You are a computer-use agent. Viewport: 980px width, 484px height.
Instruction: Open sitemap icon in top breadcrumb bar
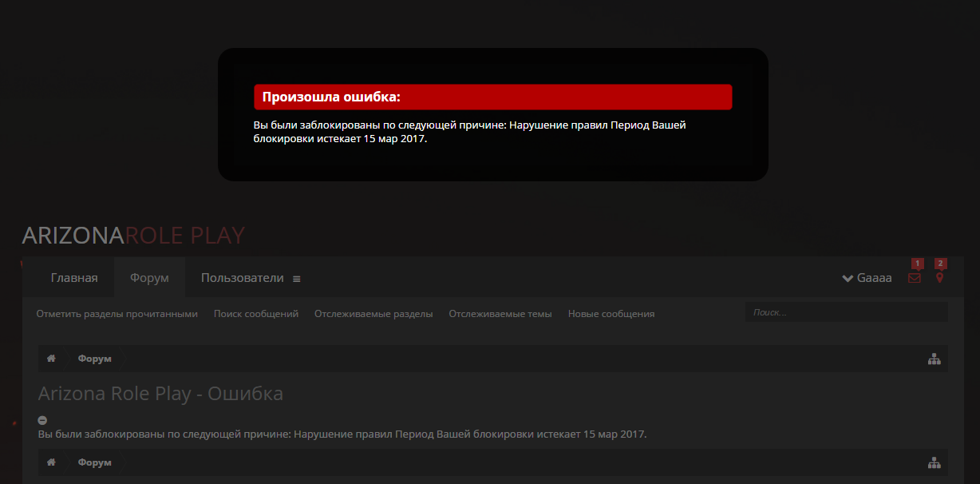coord(935,359)
